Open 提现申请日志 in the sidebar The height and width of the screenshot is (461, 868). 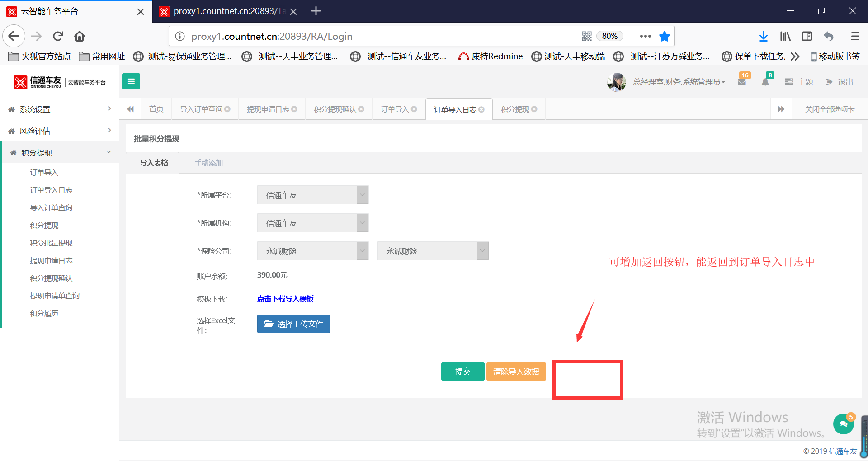click(x=51, y=260)
